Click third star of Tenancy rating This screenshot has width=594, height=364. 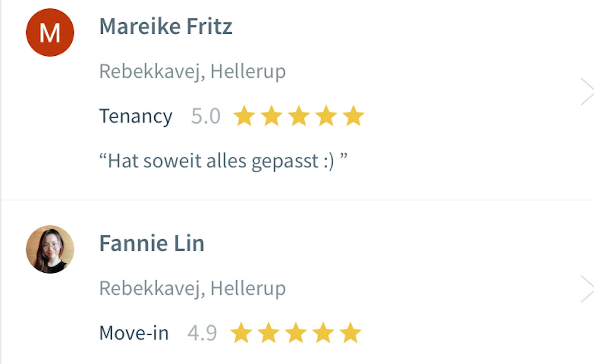click(x=299, y=116)
